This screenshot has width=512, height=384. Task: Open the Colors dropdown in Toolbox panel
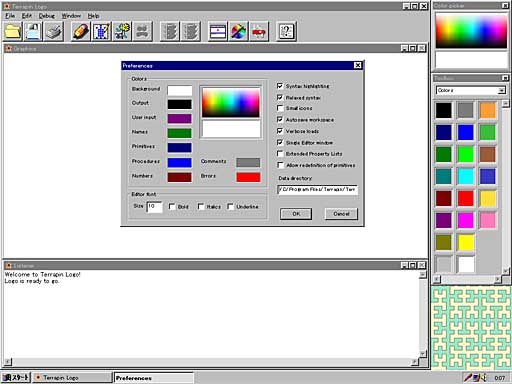(501, 90)
